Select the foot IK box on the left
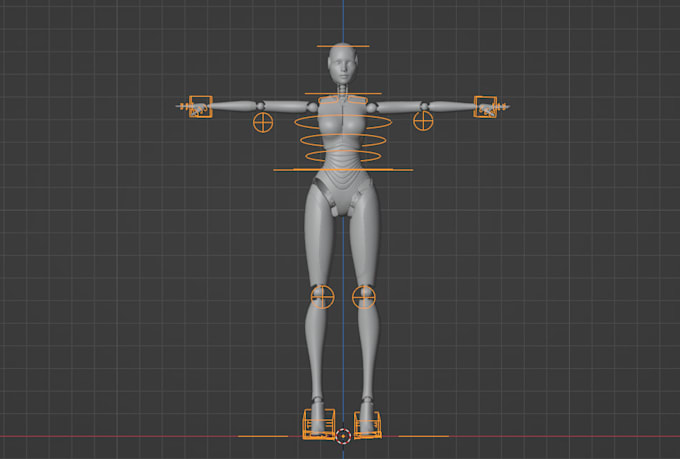The width and height of the screenshot is (680, 459). pos(319,424)
